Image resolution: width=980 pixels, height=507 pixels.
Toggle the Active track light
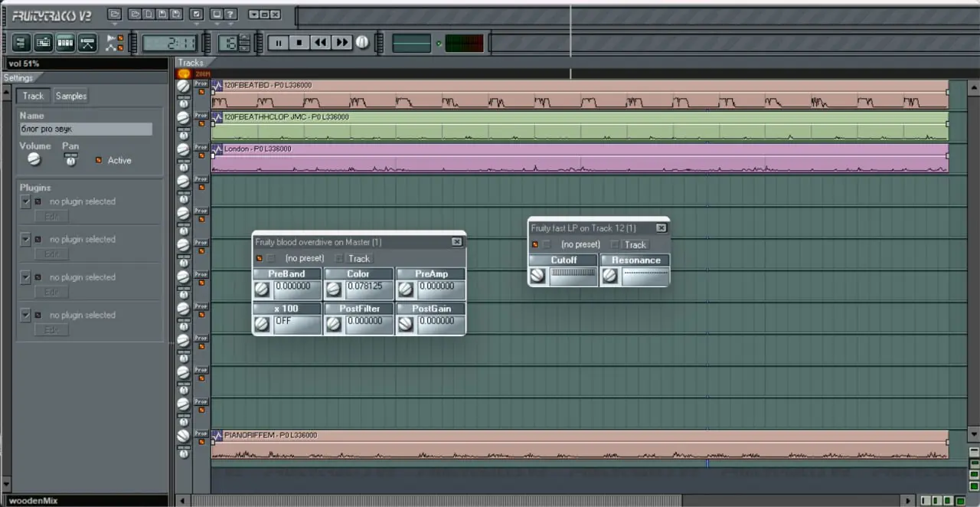[x=98, y=160]
